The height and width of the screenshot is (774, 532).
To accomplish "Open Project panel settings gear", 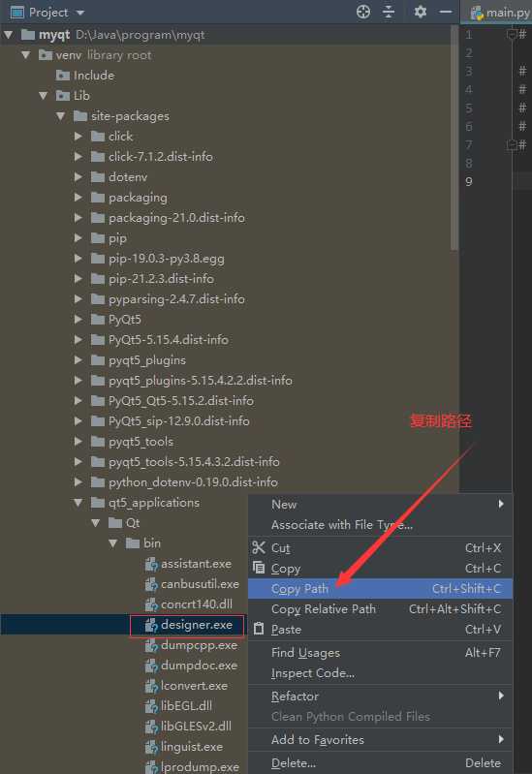I will click(420, 12).
